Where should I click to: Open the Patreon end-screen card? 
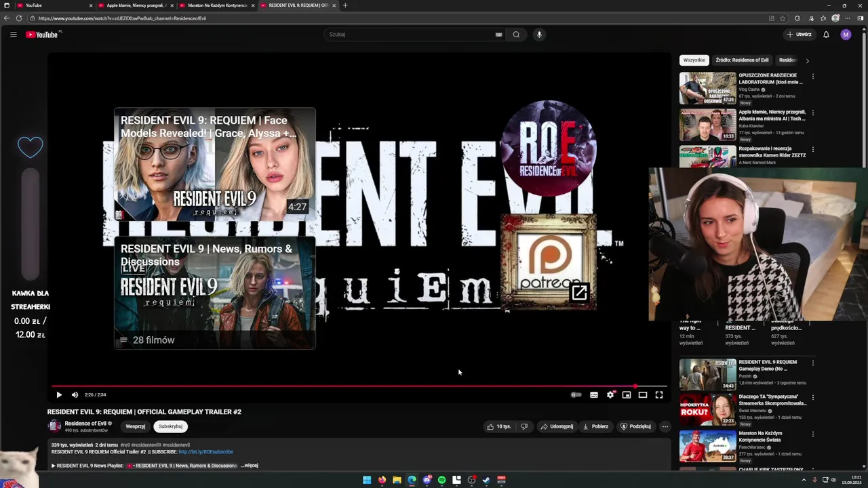(549, 262)
